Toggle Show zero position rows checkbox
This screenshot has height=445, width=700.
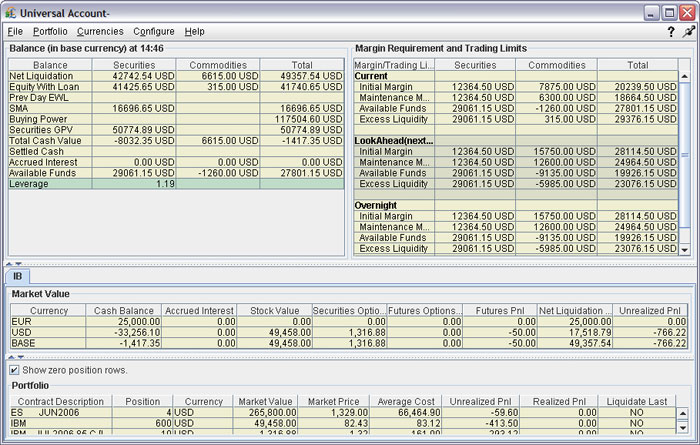tap(14, 371)
